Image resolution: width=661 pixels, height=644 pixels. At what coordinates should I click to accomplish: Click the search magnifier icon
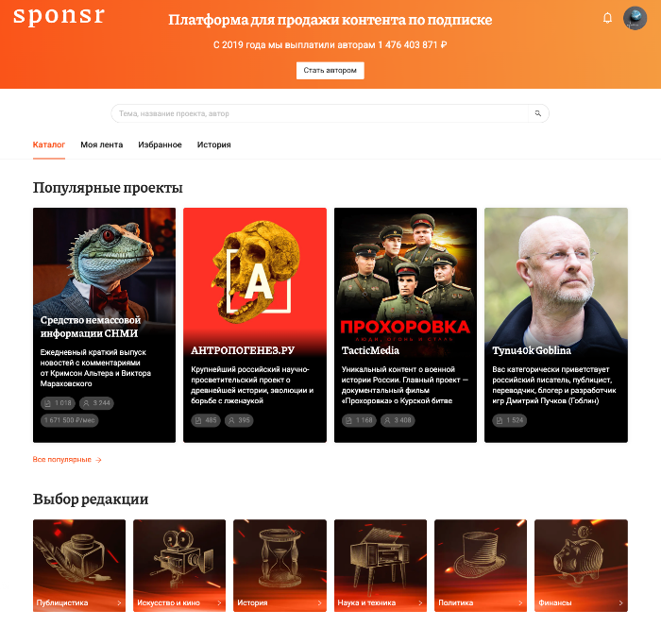coord(538,113)
